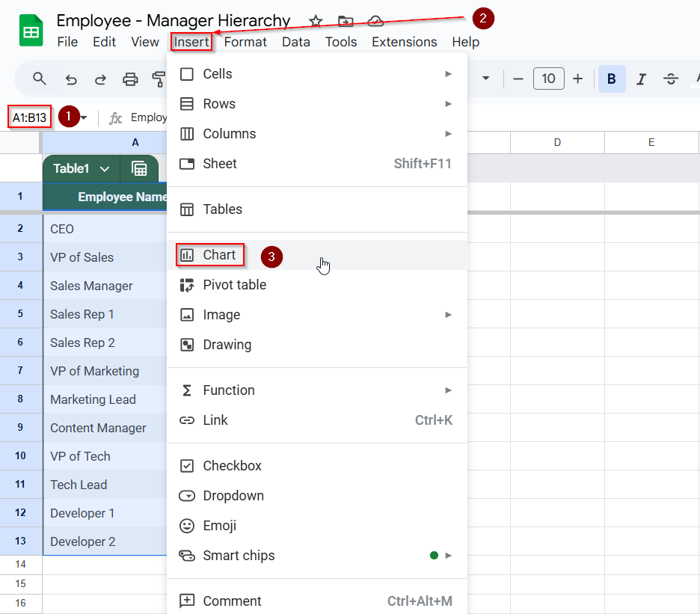
Task: Click the Content Manager cell
Action: (105, 428)
